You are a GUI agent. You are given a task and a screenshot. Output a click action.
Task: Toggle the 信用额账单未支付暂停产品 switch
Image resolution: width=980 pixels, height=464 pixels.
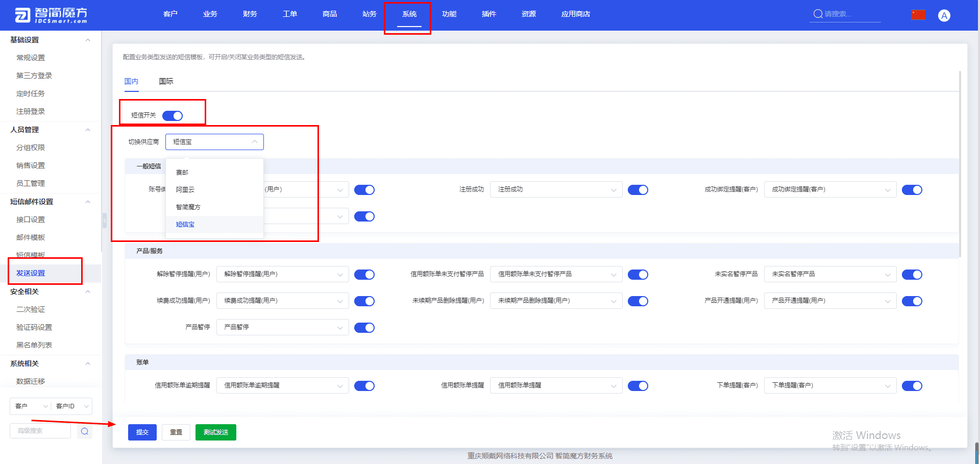[638, 275]
